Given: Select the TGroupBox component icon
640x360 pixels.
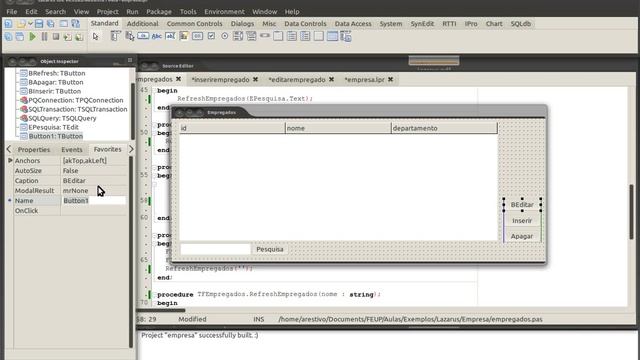Looking at the screenshot, I should [278, 36].
